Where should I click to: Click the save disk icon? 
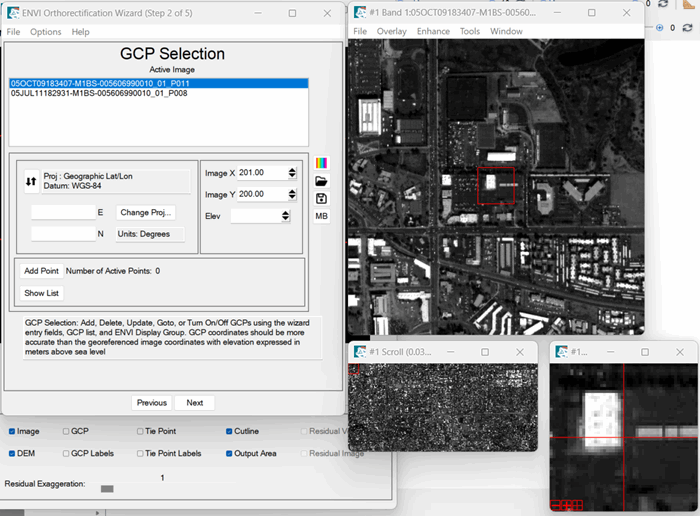(x=321, y=199)
